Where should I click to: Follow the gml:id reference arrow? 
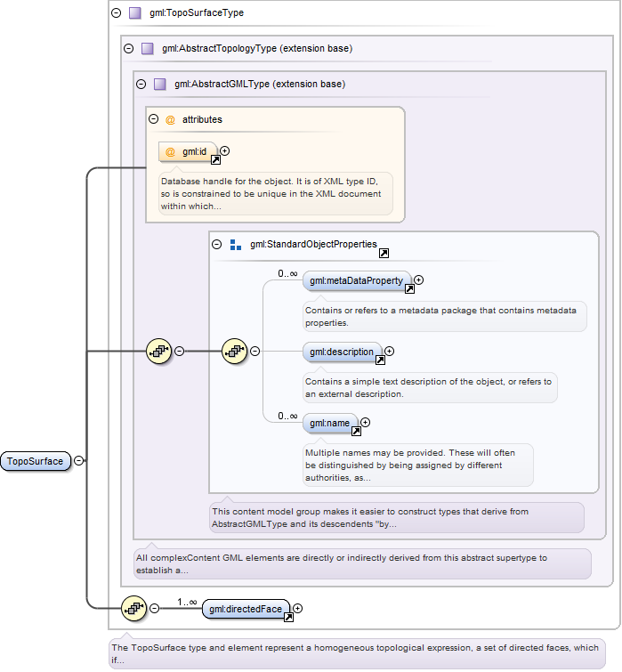tap(216, 160)
